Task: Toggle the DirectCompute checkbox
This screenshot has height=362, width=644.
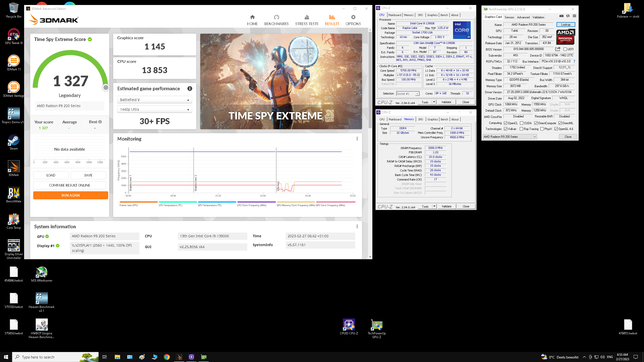Action: (536, 123)
